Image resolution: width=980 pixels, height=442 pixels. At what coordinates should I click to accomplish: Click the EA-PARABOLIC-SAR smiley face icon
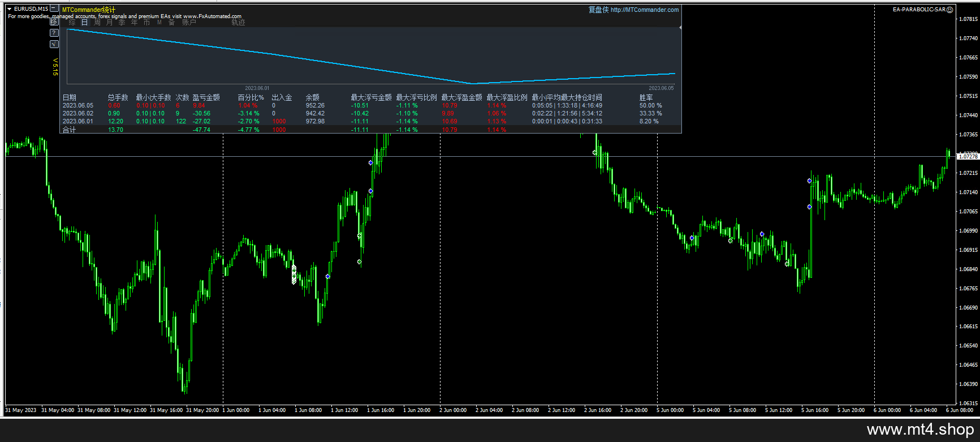(x=950, y=10)
